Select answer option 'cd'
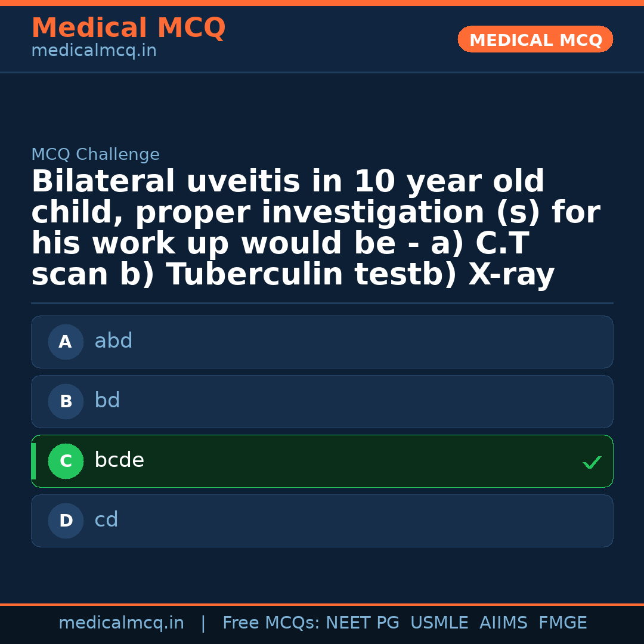 (x=322, y=521)
